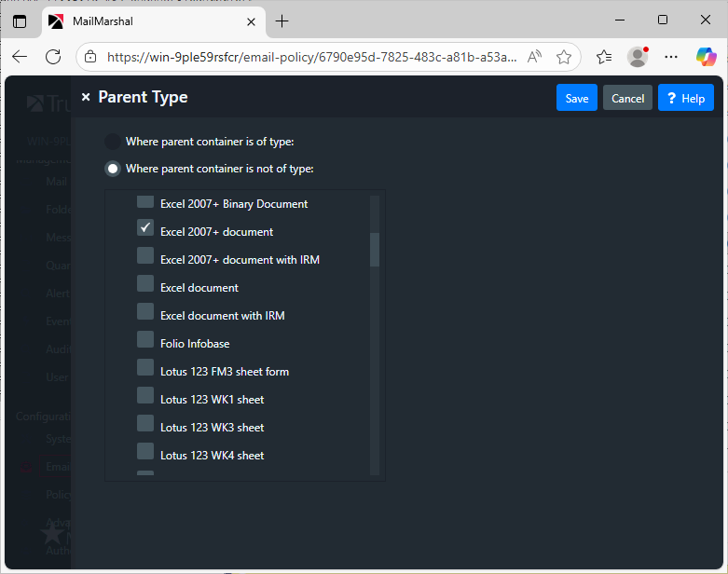
Task: Select 'Where parent container is not of type'
Action: pos(113,169)
